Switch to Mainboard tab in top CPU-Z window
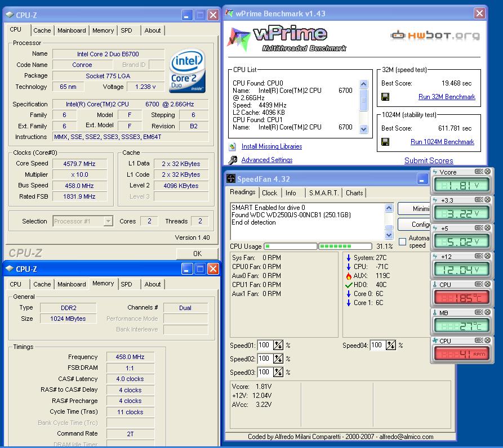The image size is (503, 448). coord(72,30)
